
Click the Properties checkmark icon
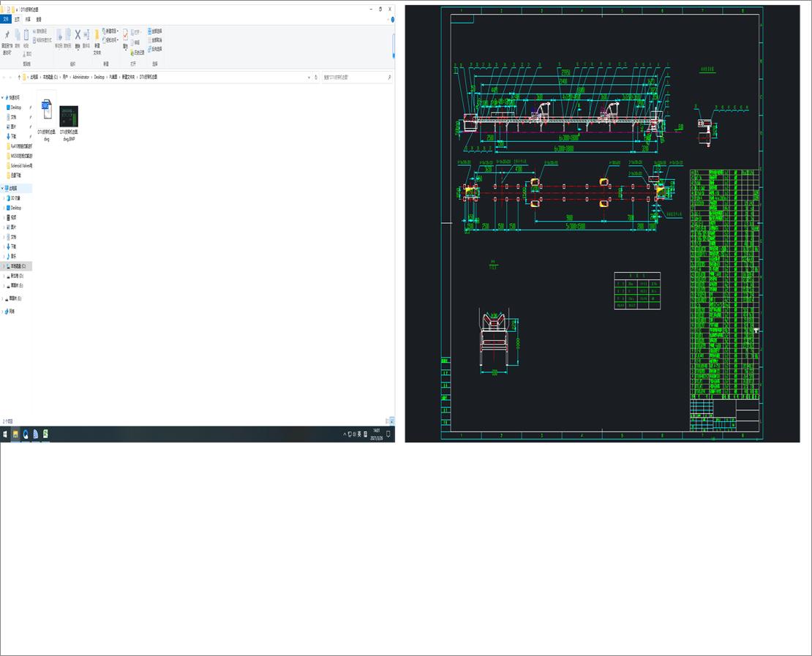(x=125, y=35)
